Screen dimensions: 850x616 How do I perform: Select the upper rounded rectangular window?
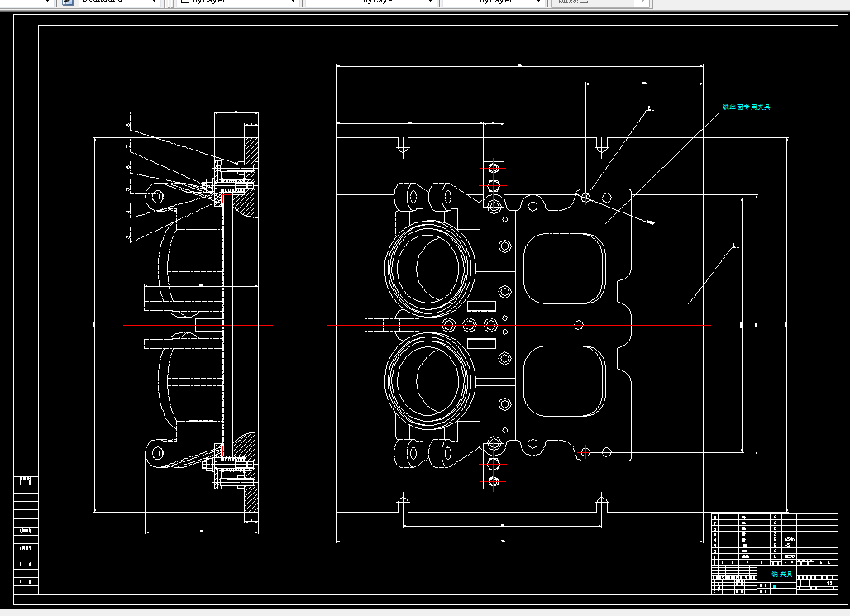coord(564,269)
